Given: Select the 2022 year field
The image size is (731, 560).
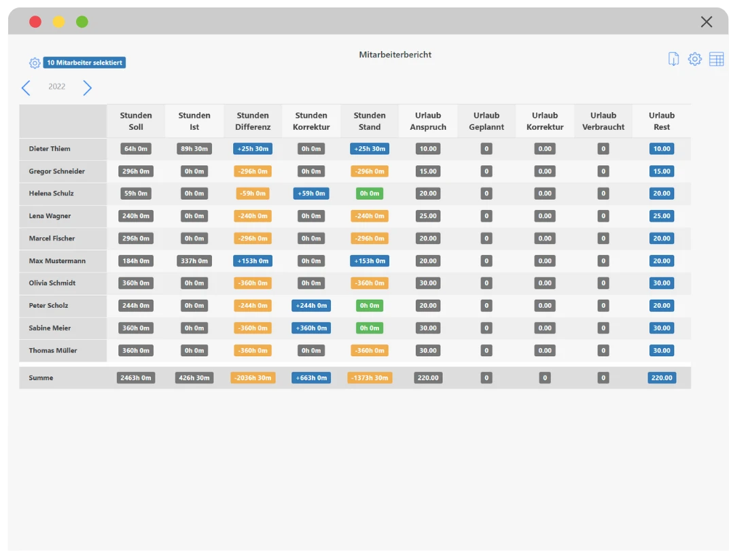Looking at the screenshot, I should click(x=57, y=87).
